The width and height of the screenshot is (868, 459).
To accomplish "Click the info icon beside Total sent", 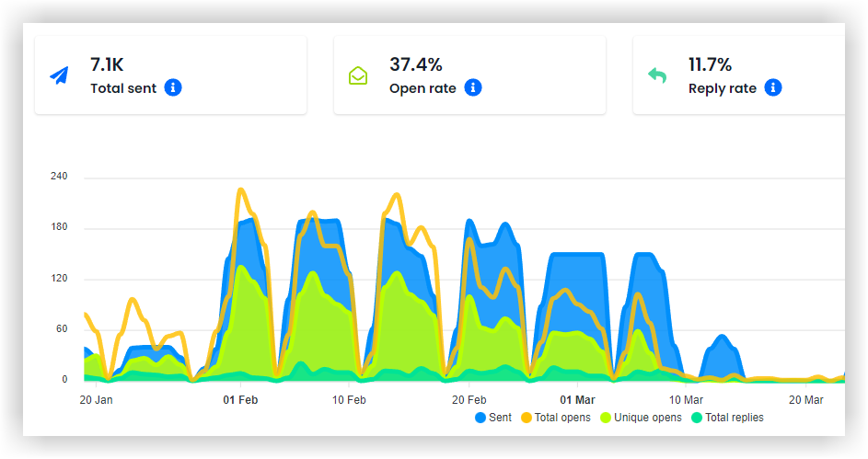I will (173, 88).
